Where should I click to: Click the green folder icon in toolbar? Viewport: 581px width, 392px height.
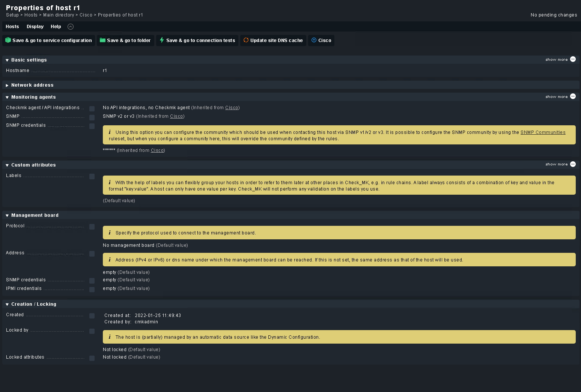pos(102,40)
